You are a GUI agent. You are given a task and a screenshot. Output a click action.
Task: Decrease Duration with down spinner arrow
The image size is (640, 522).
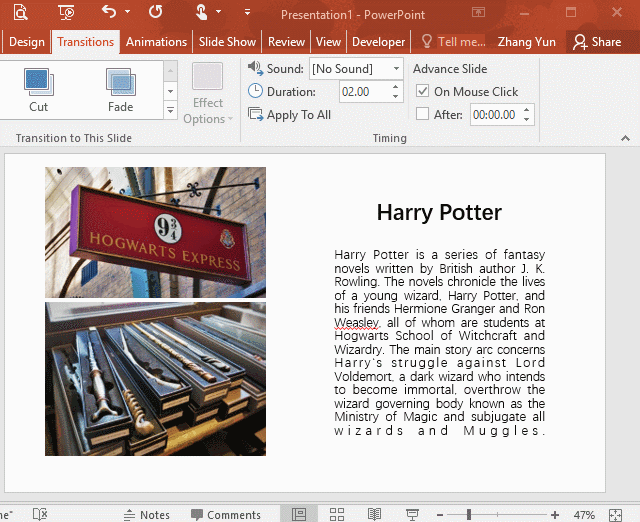point(396,96)
